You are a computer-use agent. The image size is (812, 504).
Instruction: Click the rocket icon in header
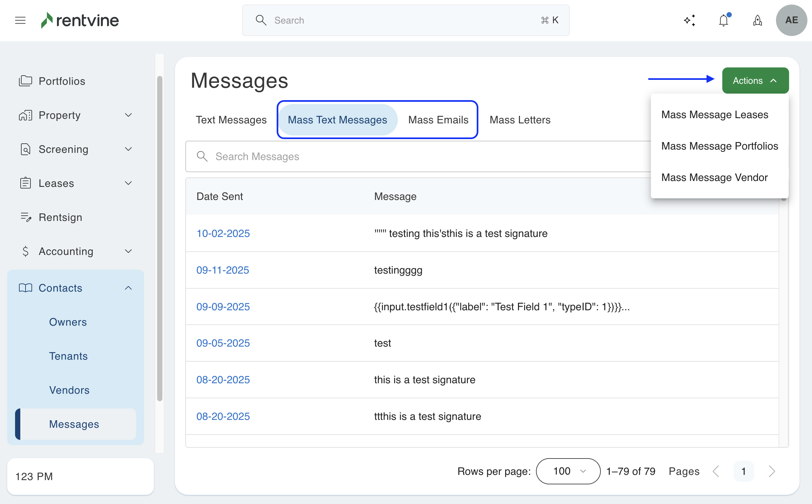(757, 20)
